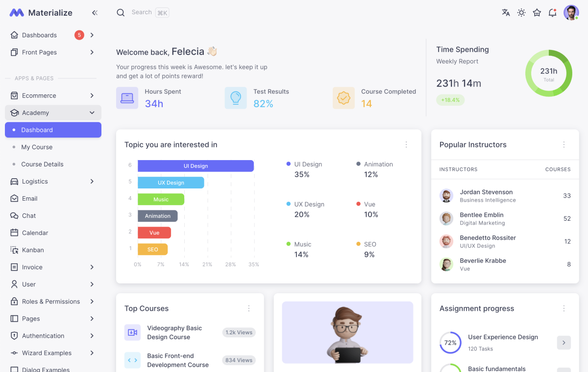Collapse the navigation sidebar
Screen dimensions: 588x372
95,13
